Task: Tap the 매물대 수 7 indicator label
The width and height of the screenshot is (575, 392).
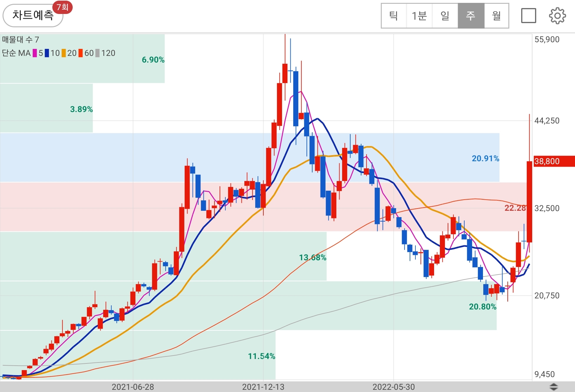Action: 21,40
